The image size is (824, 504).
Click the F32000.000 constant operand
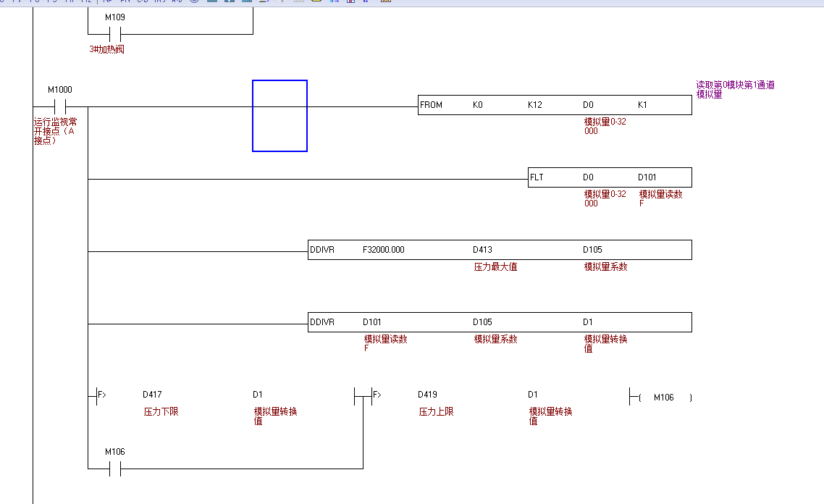pos(383,250)
